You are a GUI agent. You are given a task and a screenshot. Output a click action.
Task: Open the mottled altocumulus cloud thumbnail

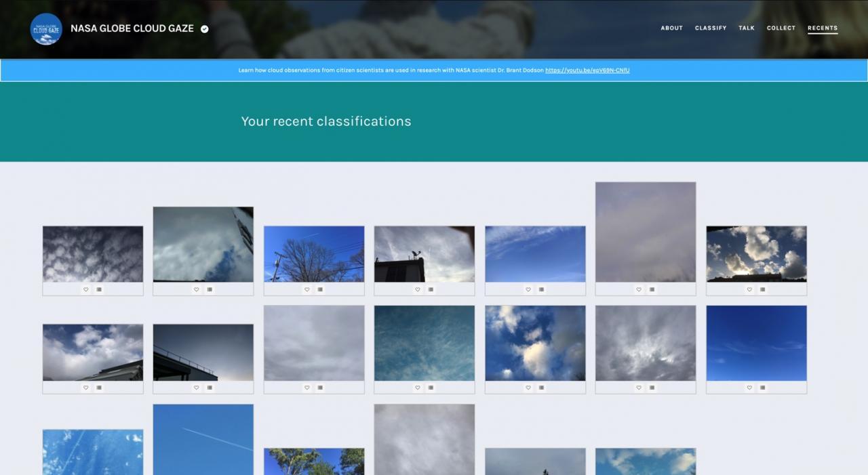93,254
